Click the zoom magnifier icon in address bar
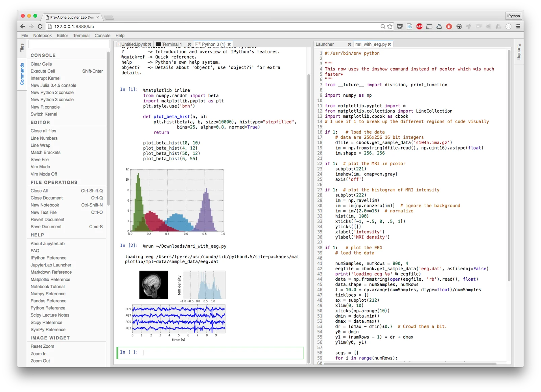 [383, 26]
